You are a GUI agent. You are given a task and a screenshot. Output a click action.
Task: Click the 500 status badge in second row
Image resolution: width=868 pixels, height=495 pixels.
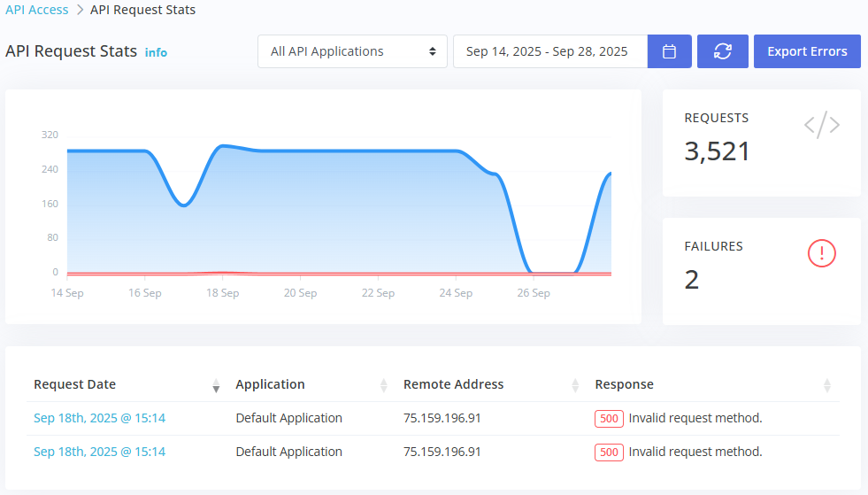pos(610,452)
